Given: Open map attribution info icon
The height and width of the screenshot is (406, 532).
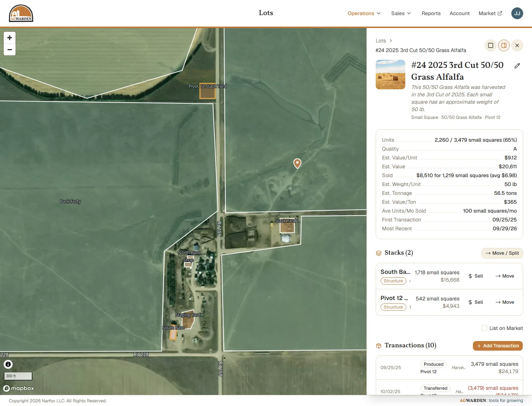Looking at the screenshot, I should (8, 364).
